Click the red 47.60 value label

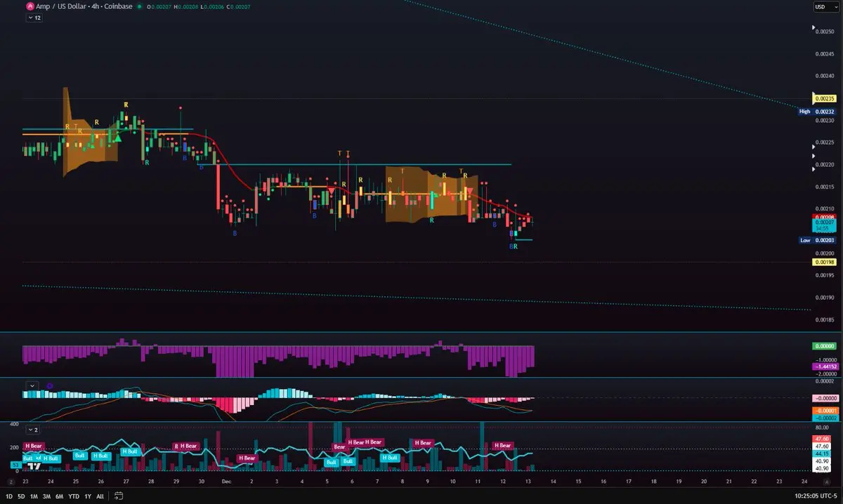coord(822,438)
